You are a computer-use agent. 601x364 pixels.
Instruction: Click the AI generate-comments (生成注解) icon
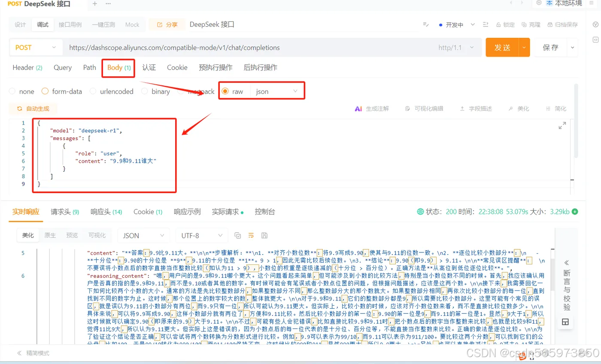click(x=358, y=109)
